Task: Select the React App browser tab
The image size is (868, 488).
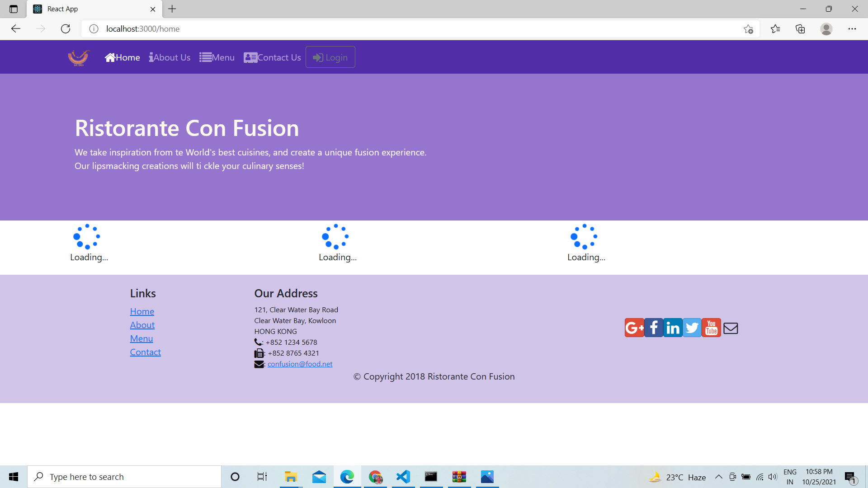Action: point(93,9)
